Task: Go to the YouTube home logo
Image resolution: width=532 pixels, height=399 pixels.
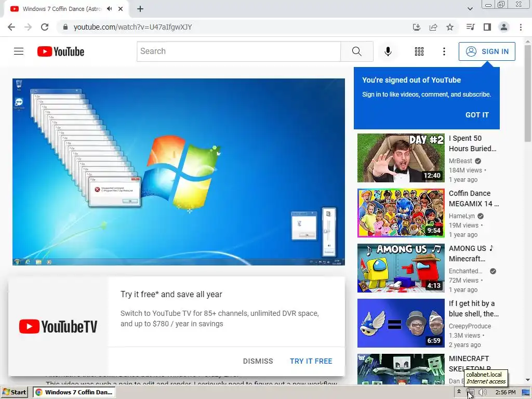Action: 61,51
